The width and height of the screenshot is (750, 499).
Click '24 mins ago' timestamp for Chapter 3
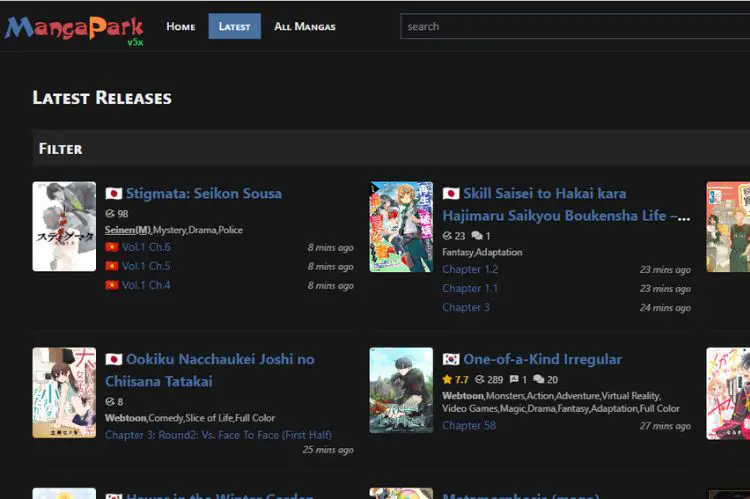click(665, 308)
